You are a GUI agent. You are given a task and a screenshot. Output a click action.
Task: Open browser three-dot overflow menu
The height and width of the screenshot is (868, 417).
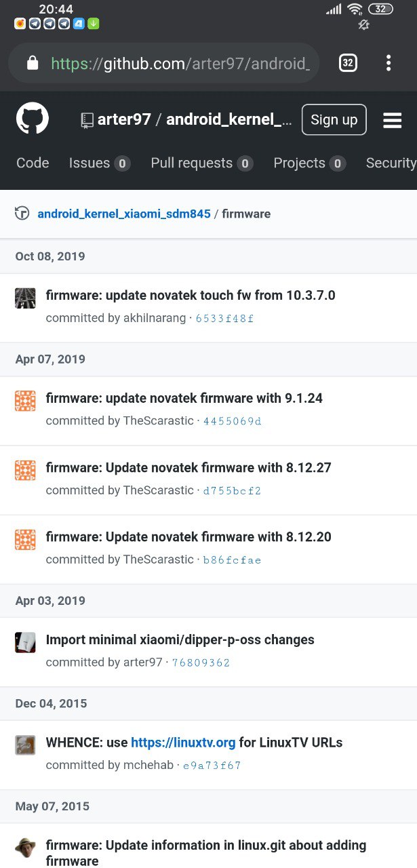[389, 63]
